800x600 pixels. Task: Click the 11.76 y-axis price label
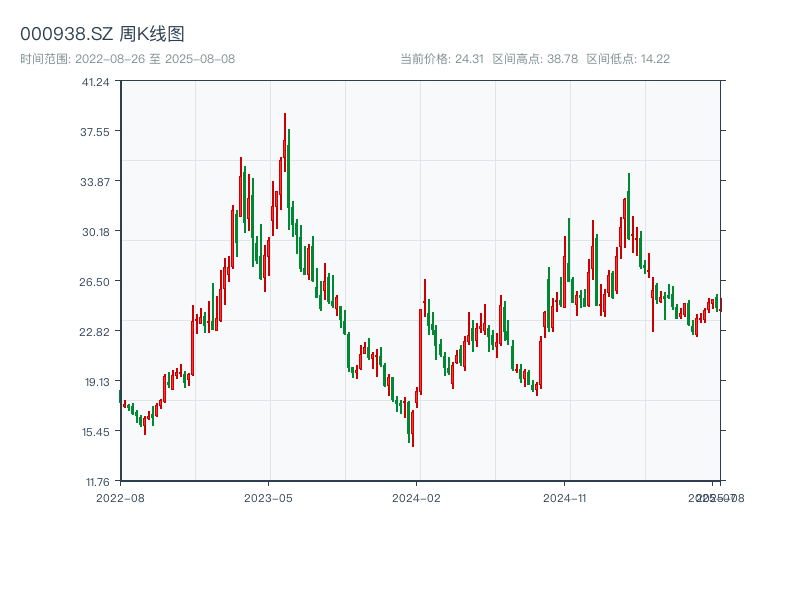96,482
